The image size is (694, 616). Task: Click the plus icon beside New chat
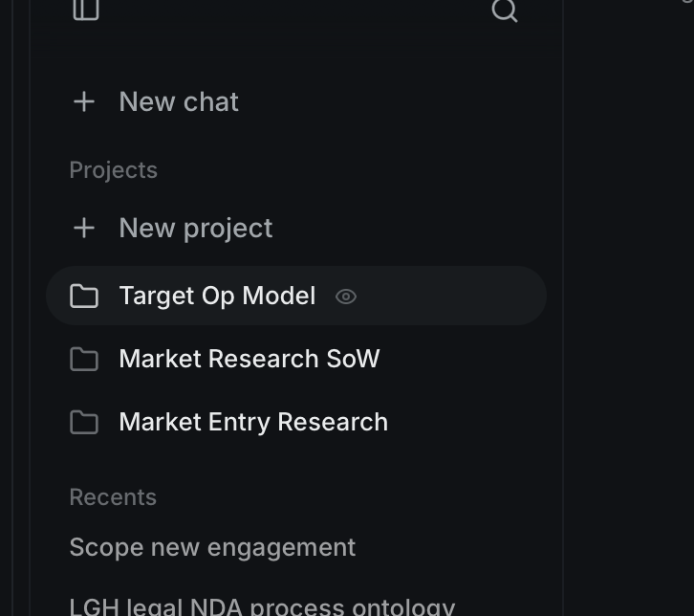(84, 101)
